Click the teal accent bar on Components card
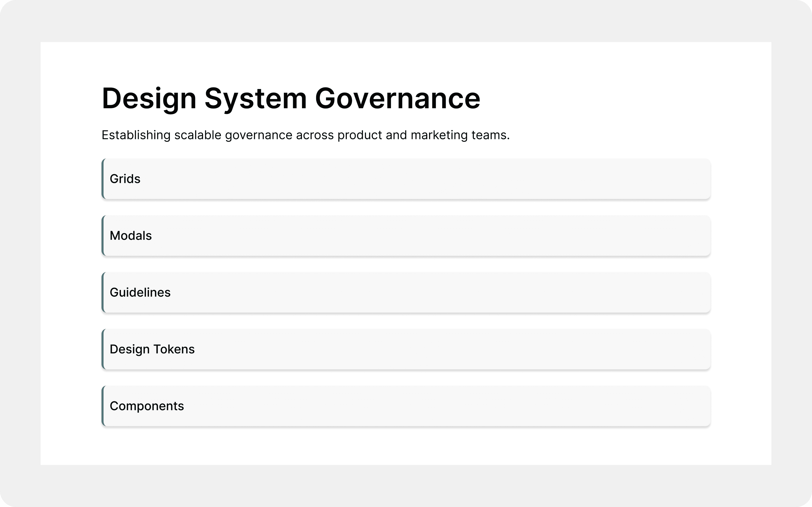The image size is (812, 507). [x=103, y=406]
